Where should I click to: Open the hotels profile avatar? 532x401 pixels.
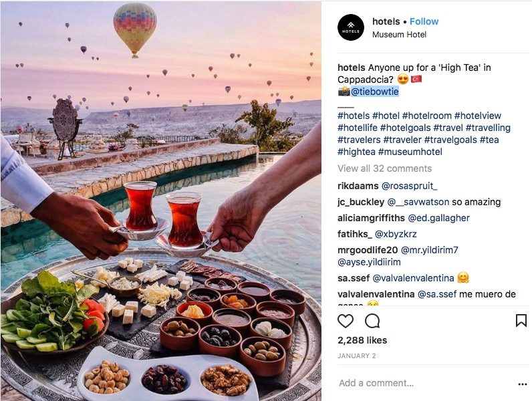pyautogui.click(x=351, y=27)
